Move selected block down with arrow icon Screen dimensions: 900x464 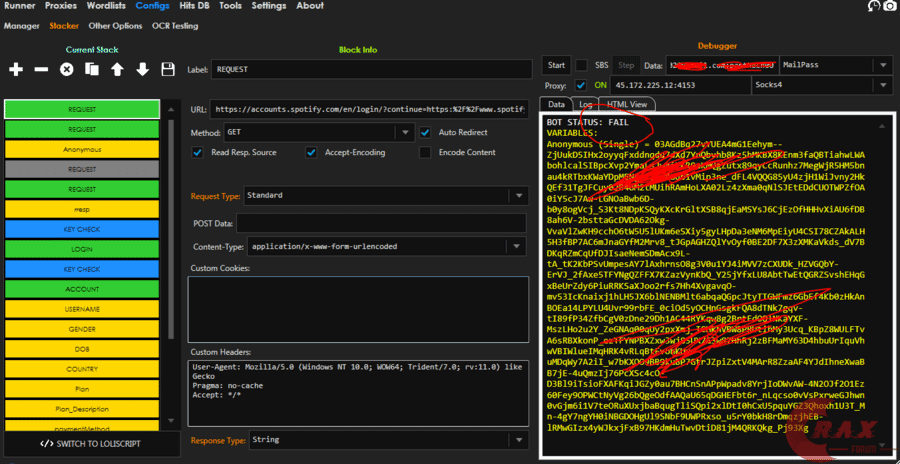pyautogui.click(x=142, y=69)
